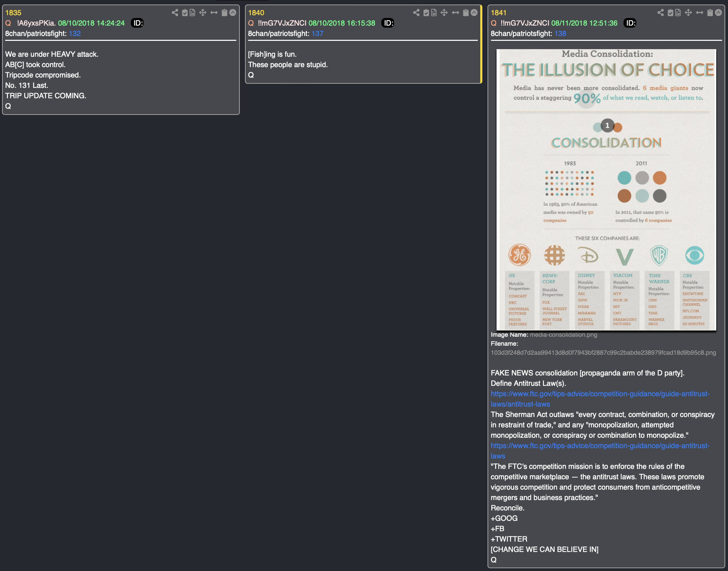Click the move arrows icon on post 1841
This screenshot has width=728, height=571.
689,13
